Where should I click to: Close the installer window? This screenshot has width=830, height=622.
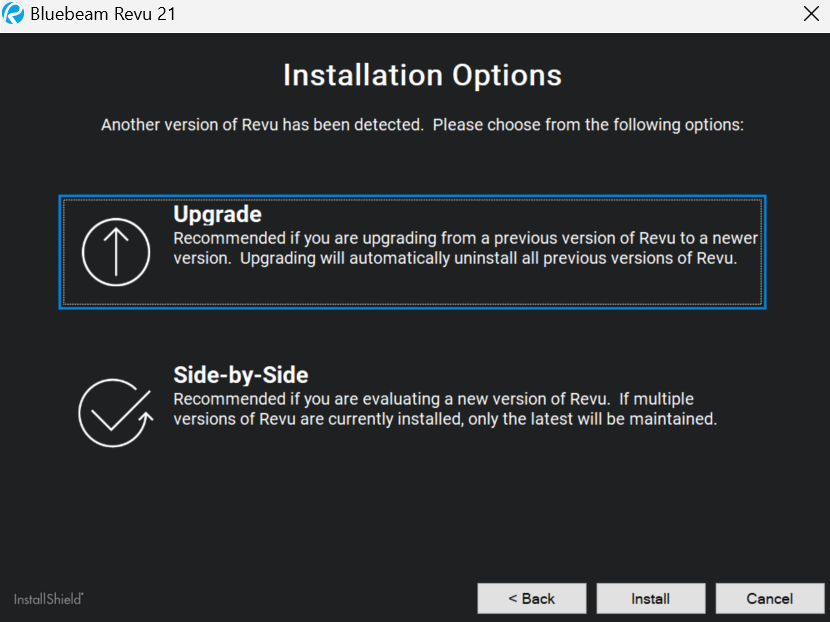812,14
